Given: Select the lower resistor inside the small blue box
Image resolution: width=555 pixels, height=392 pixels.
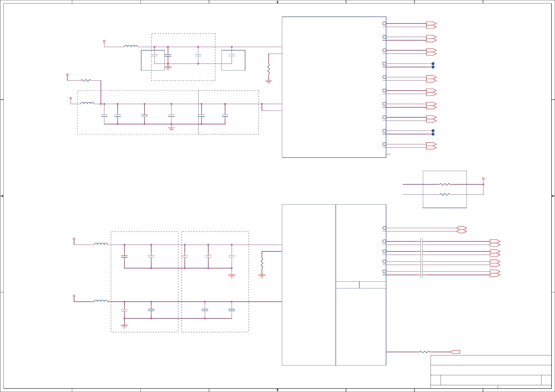Looking at the screenshot, I should click(445, 194).
